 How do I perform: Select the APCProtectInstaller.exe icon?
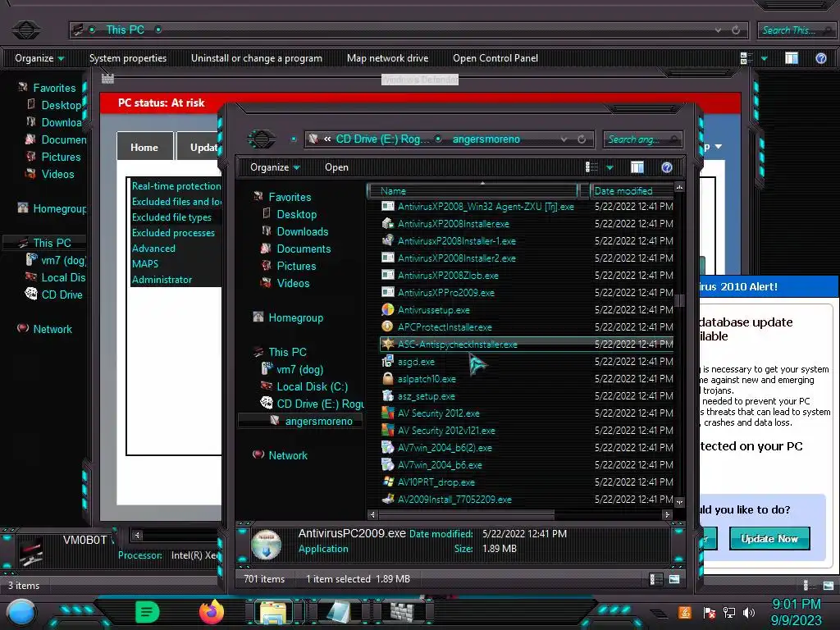388,326
